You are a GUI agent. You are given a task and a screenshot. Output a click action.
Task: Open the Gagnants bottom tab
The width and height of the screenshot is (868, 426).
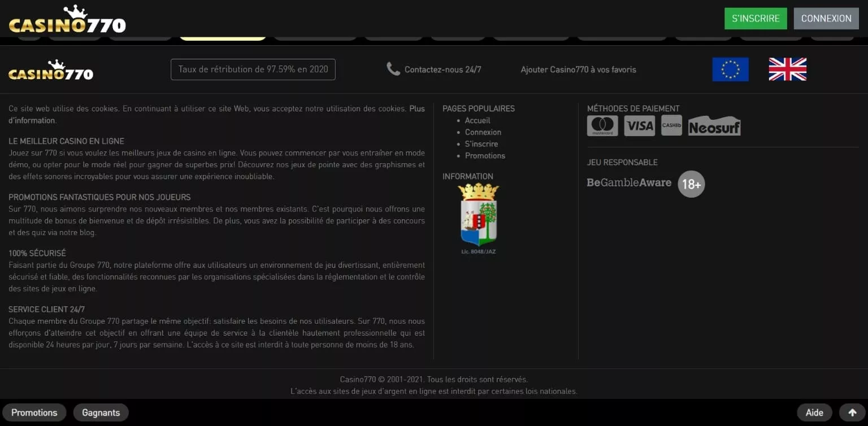(x=101, y=412)
